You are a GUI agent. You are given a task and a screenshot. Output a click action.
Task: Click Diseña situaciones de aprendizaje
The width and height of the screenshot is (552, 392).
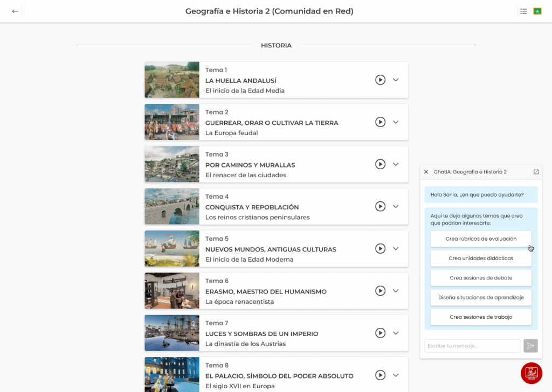481,297
